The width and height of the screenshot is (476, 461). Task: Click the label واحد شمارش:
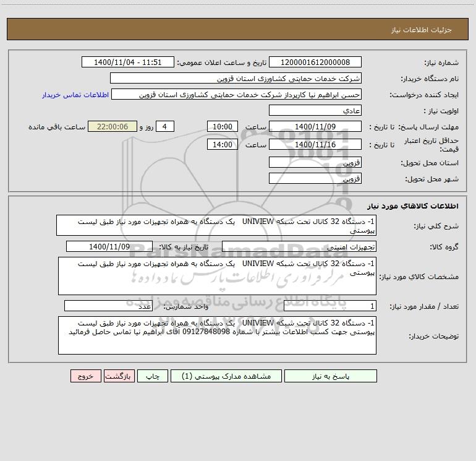[186, 306]
